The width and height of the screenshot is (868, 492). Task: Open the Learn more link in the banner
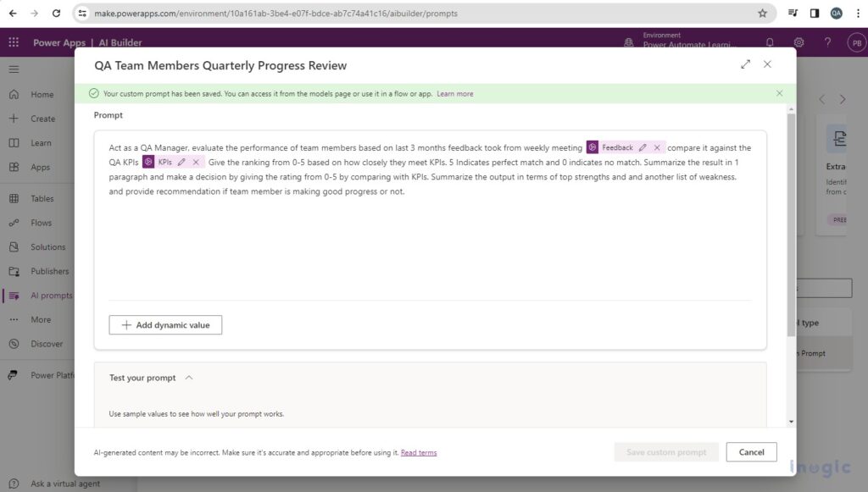pyautogui.click(x=454, y=93)
